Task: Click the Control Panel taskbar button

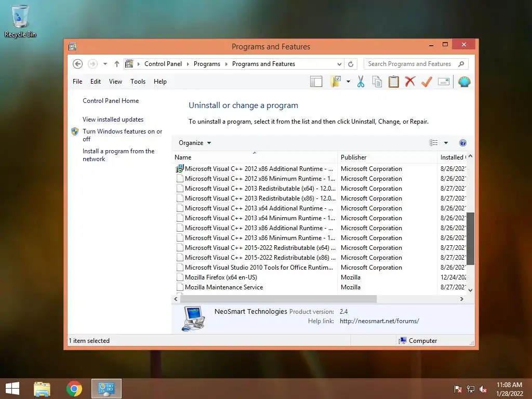Action: [x=106, y=389]
